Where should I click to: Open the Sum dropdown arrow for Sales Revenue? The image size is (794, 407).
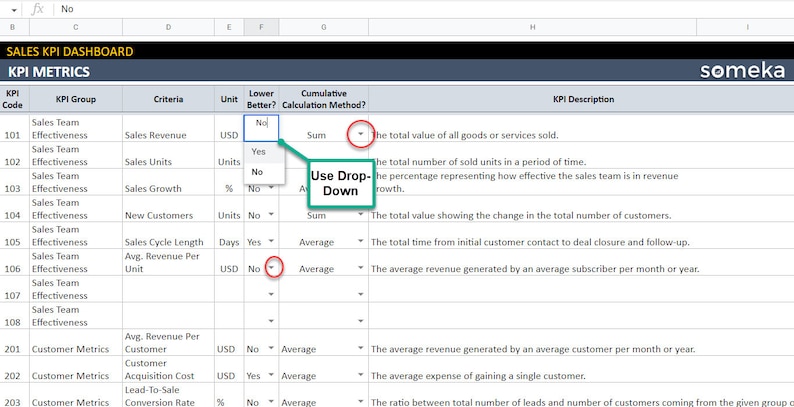(x=361, y=135)
